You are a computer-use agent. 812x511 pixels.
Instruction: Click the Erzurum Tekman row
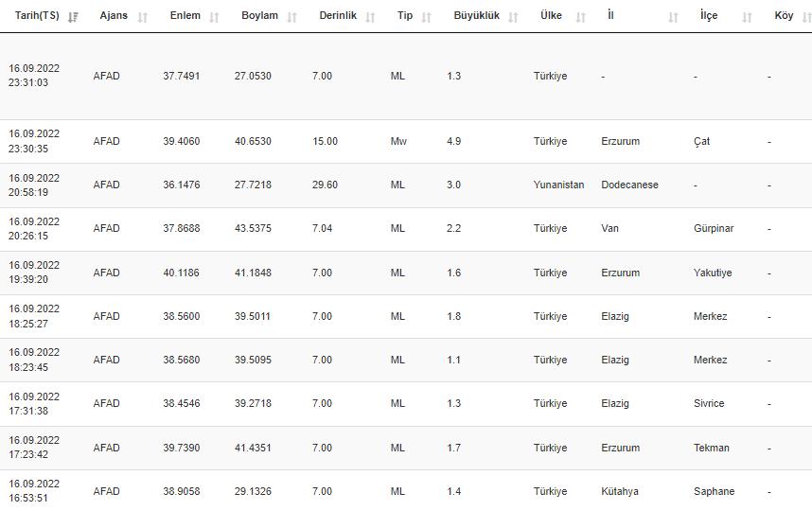tap(406, 448)
